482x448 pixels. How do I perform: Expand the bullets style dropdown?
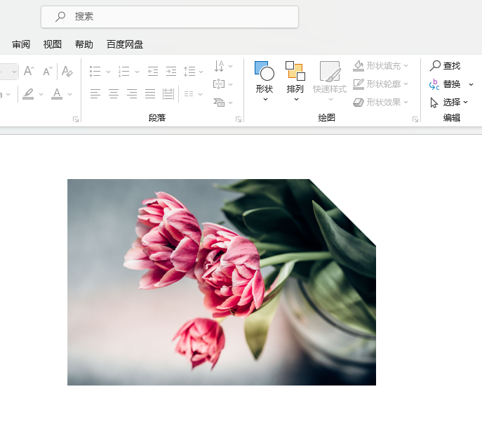coord(108,72)
